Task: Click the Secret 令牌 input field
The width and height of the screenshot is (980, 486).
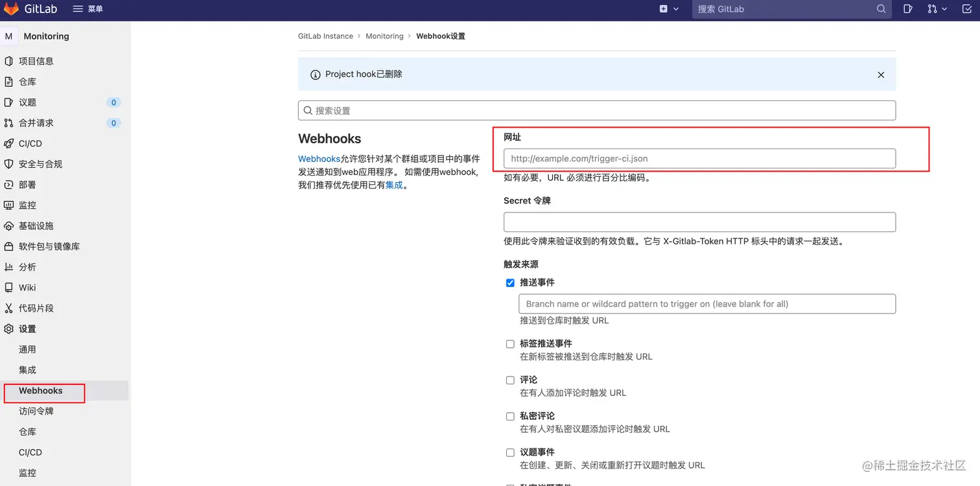Action: (x=699, y=222)
